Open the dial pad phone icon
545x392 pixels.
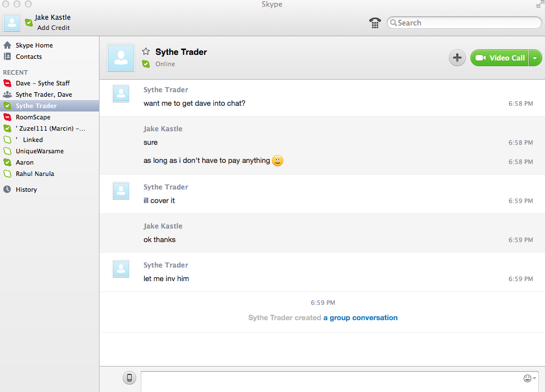tap(375, 23)
